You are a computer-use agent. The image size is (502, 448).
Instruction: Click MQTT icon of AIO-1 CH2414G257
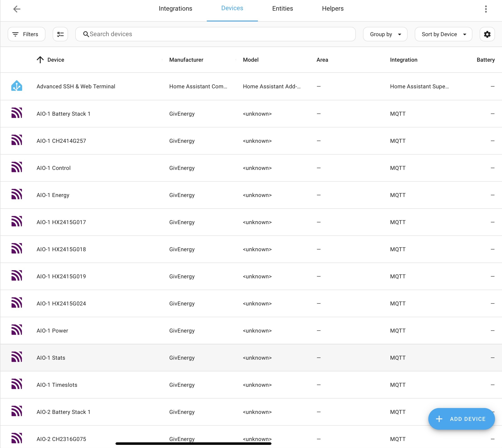pyautogui.click(x=17, y=140)
